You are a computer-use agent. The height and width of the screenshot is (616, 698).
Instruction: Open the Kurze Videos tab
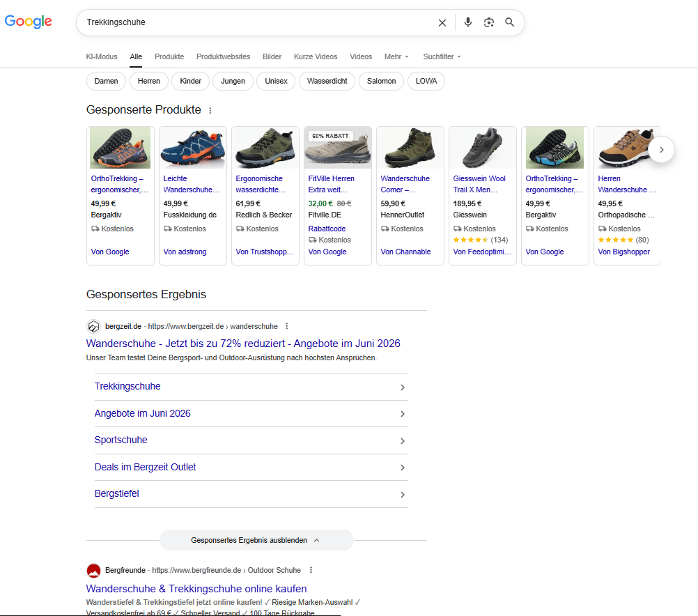coord(316,56)
